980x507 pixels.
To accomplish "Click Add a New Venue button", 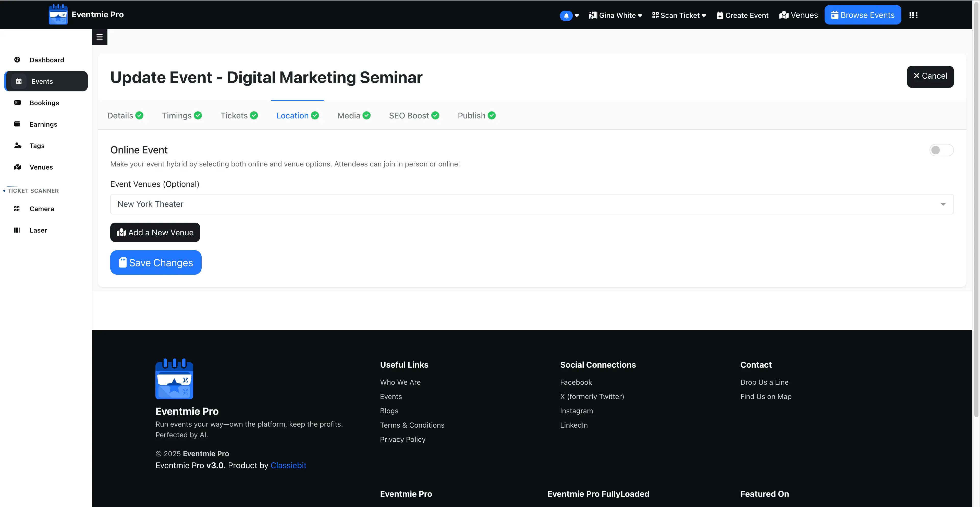I will 155,232.
